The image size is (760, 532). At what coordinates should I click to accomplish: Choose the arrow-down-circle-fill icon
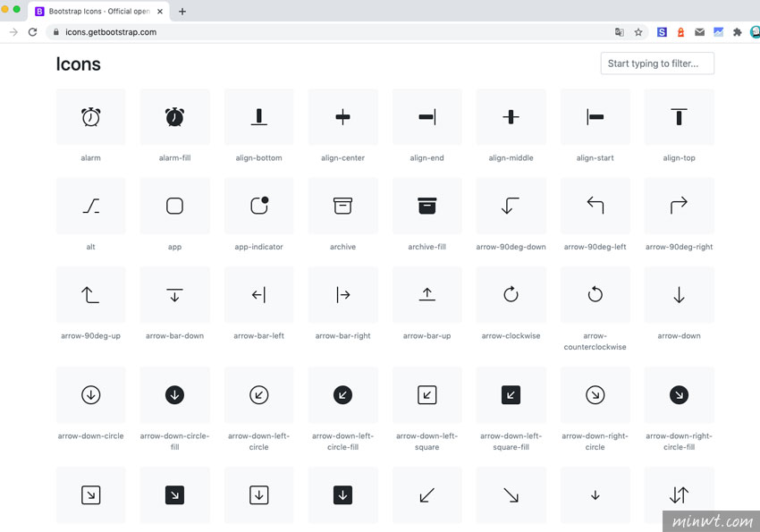tap(174, 395)
